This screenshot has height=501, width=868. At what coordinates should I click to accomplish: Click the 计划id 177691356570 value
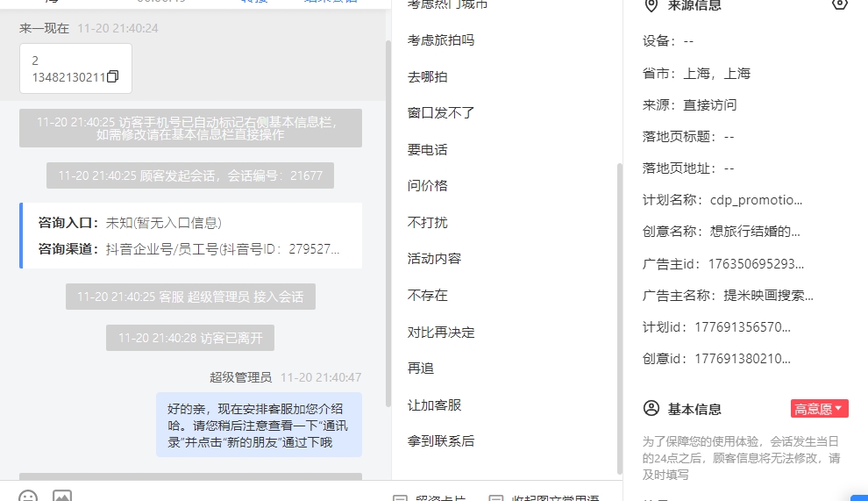[x=743, y=327]
